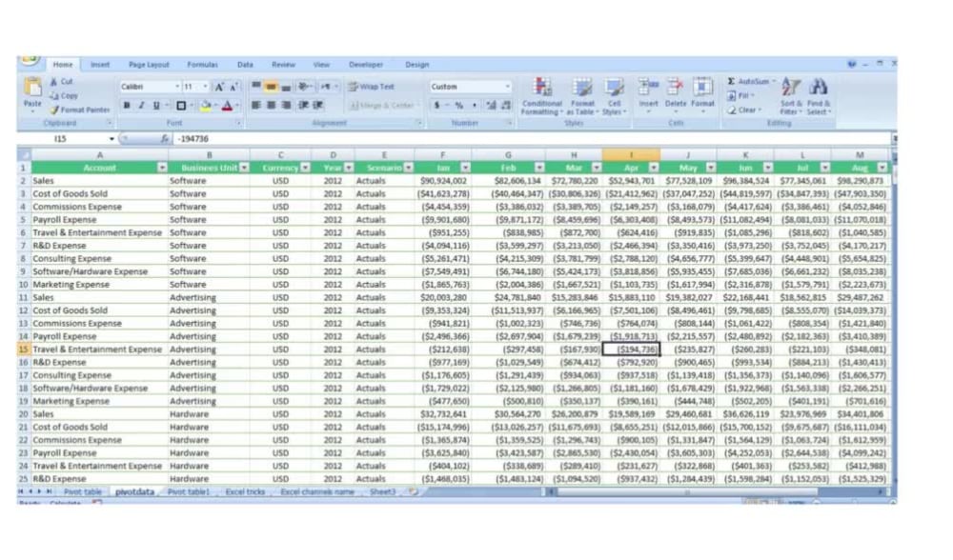Switch to the Formulas ribbon tab
The height and width of the screenshot is (560, 953).
(x=202, y=65)
